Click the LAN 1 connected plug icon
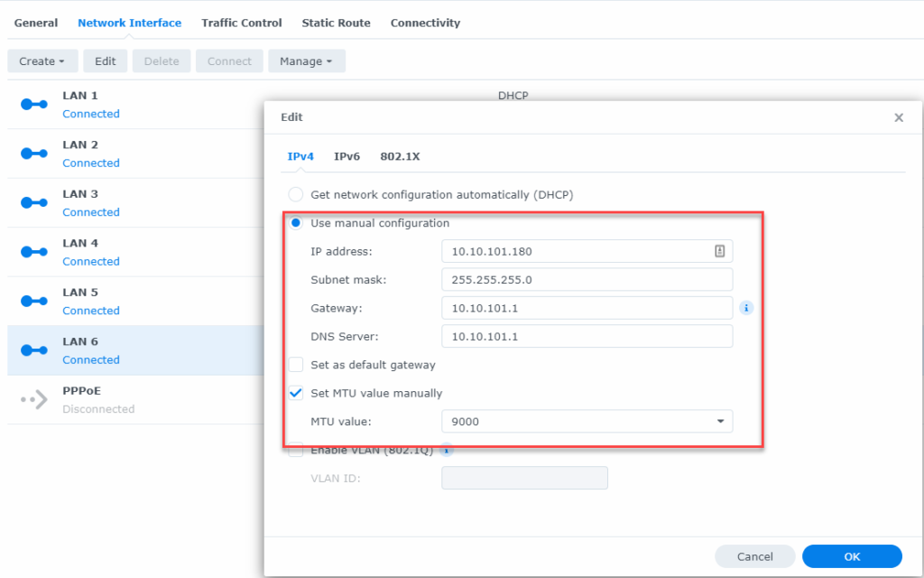Screen dimensions: 924x578 coord(33,104)
